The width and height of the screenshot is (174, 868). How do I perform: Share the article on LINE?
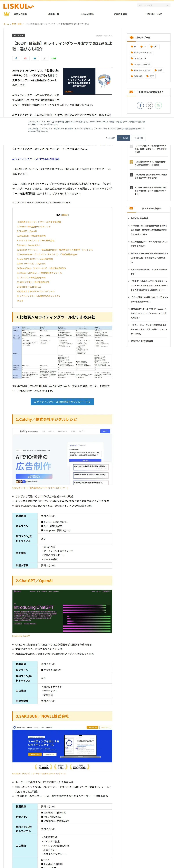[x=54, y=58]
